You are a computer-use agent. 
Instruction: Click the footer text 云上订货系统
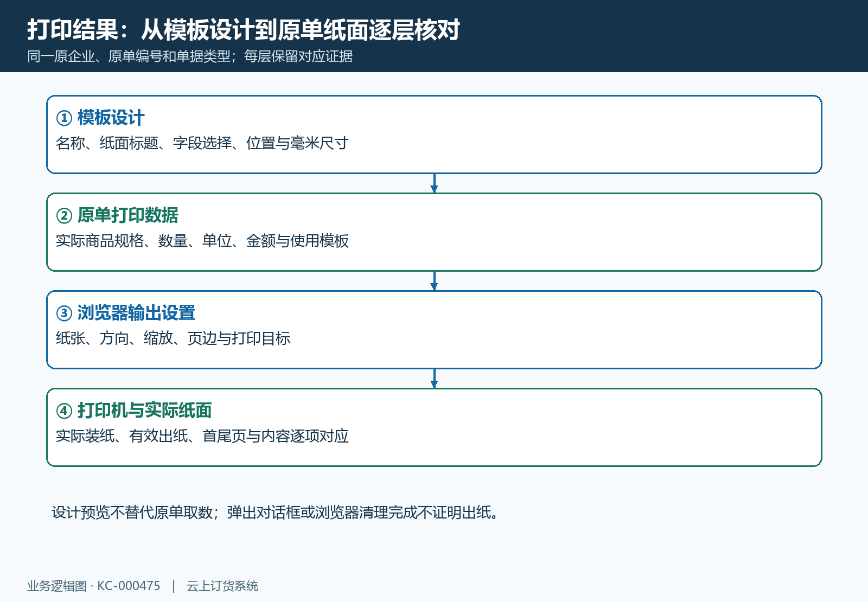[222, 586]
